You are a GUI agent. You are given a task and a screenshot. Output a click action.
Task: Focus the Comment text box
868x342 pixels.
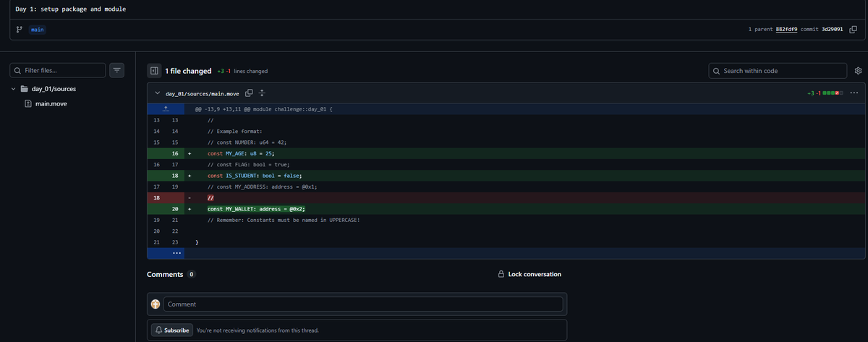pyautogui.click(x=363, y=304)
